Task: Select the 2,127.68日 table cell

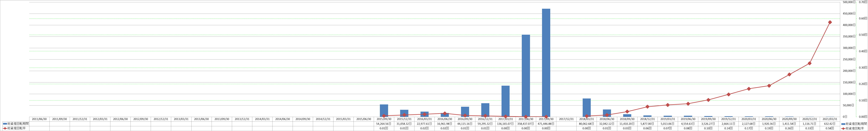Action: pyautogui.click(x=749, y=124)
